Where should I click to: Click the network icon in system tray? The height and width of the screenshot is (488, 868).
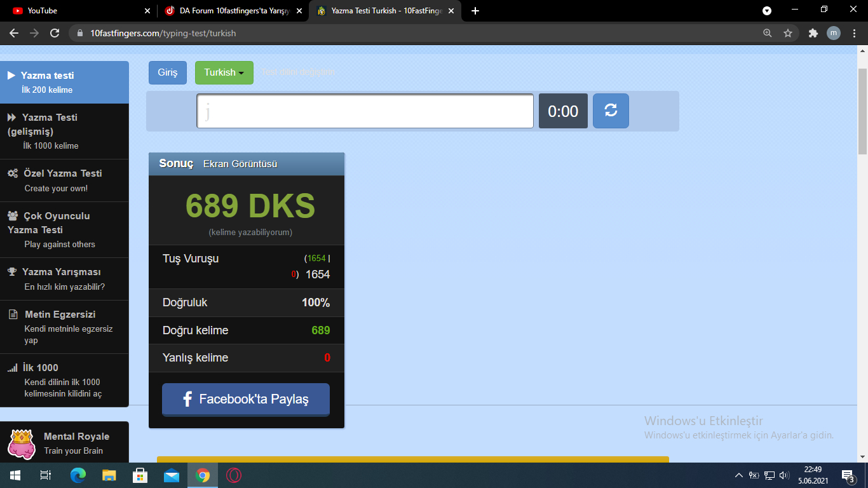pos(770,475)
